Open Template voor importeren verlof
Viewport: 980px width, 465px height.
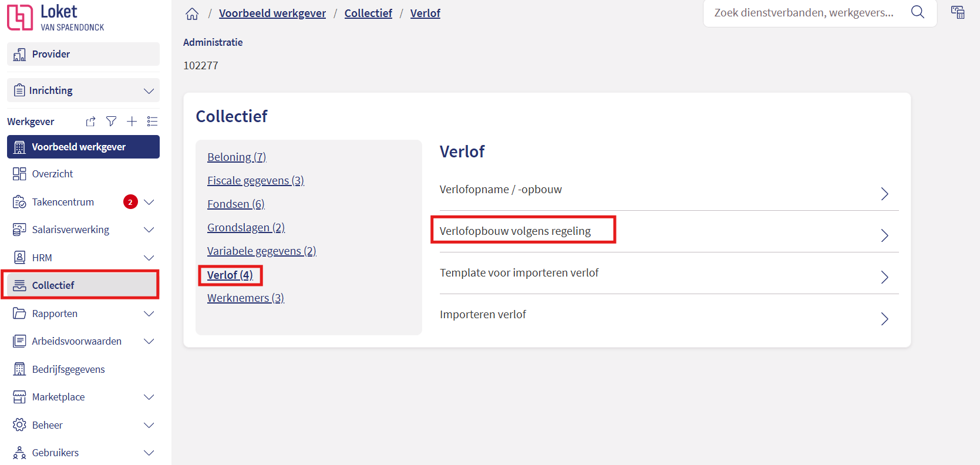pyautogui.click(x=669, y=273)
